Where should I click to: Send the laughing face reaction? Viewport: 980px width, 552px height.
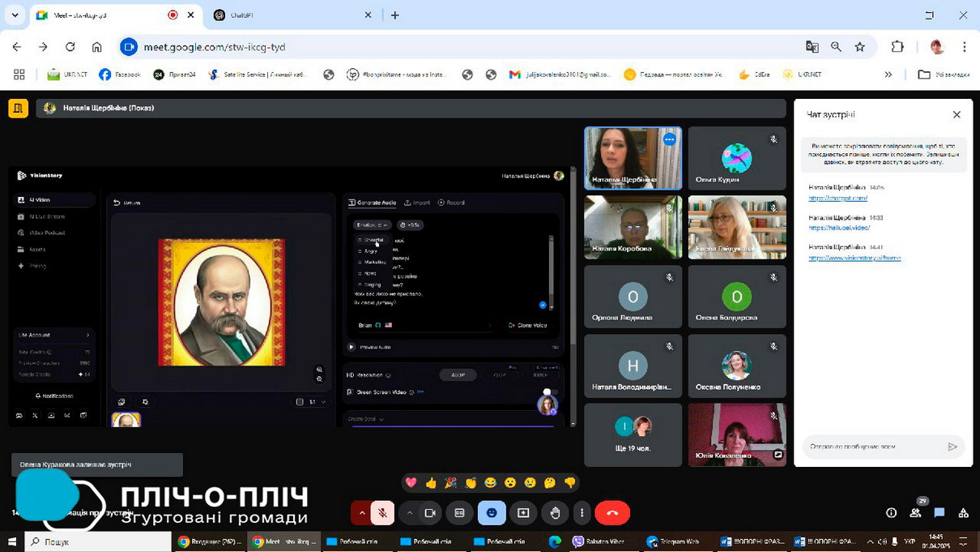point(490,483)
